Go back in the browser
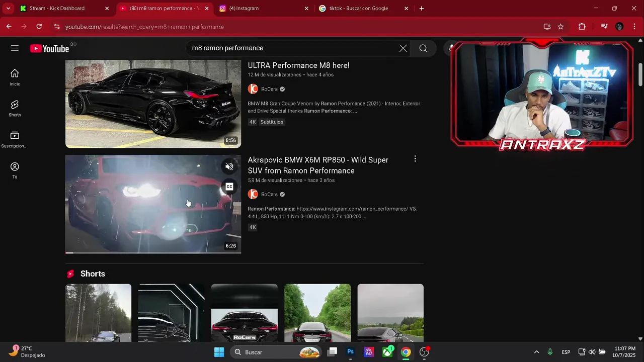This screenshot has width=644, height=362. click(x=9, y=27)
